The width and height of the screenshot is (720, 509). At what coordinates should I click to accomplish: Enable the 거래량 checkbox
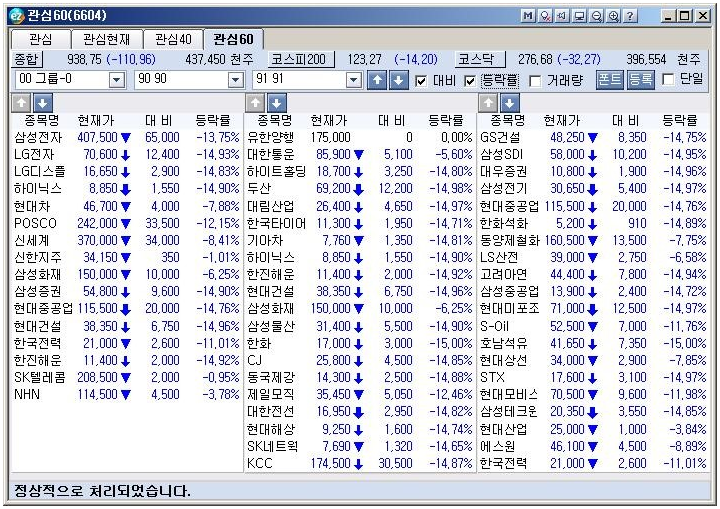pyautogui.click(x=535, y=81)
